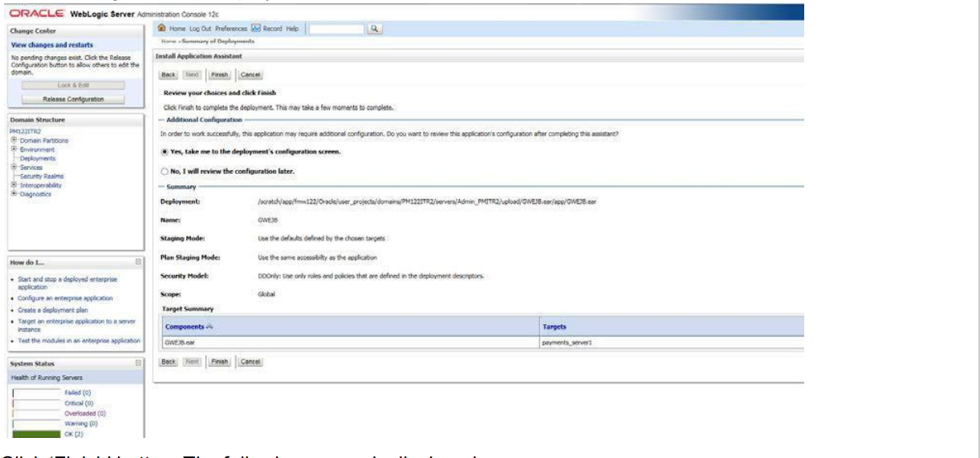The width and height of the screenshot is (980, 458).
Task: Collapse the How do I panel icon
Action: click(138, 261)
